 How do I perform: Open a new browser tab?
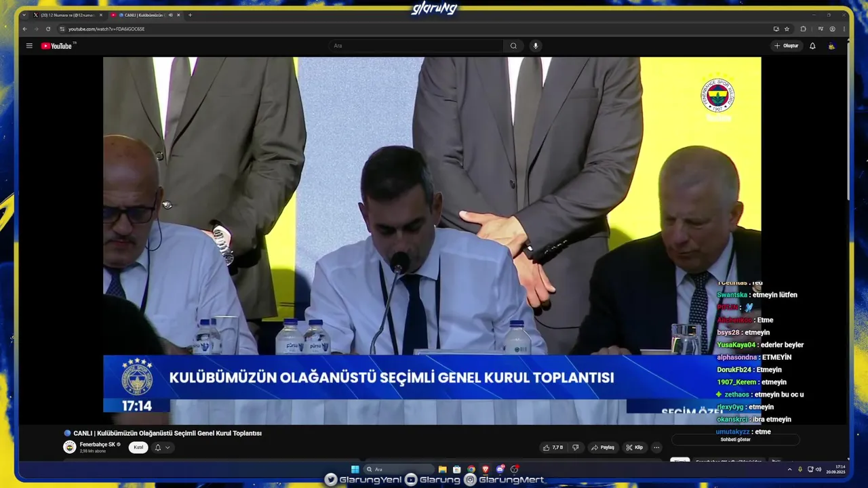190,15
